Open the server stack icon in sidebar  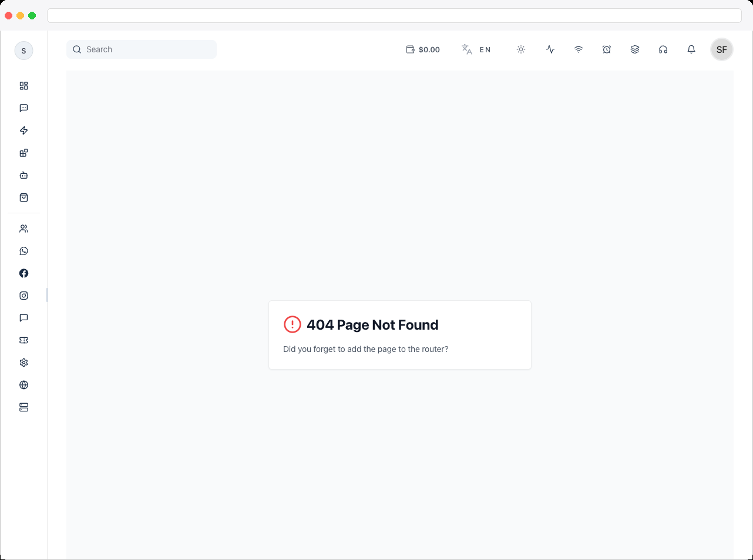click(x=23, y=407)
